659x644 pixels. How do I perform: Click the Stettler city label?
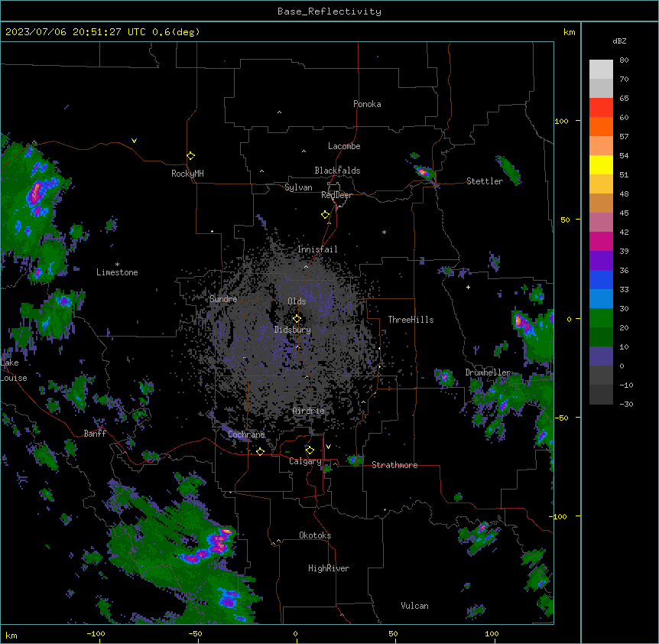coord(485,181)
